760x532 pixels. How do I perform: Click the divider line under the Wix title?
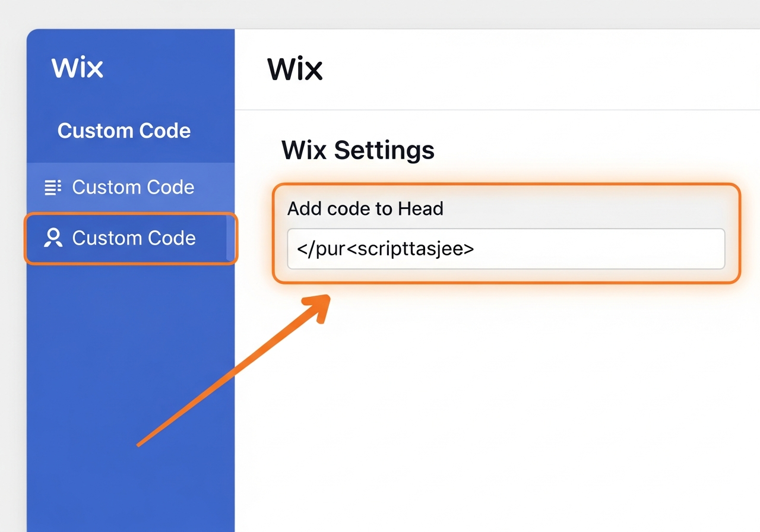pos(498,109)
